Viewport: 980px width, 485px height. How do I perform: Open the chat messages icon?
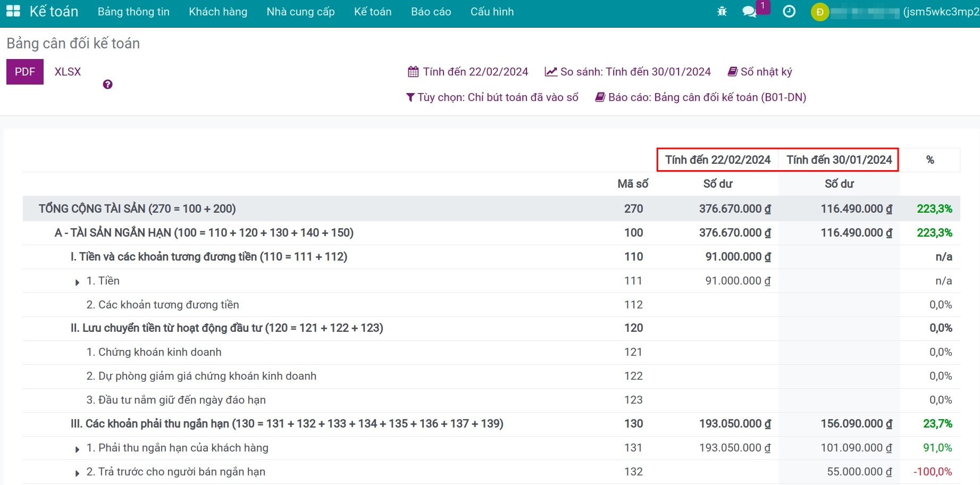click(x=749, y=11)
